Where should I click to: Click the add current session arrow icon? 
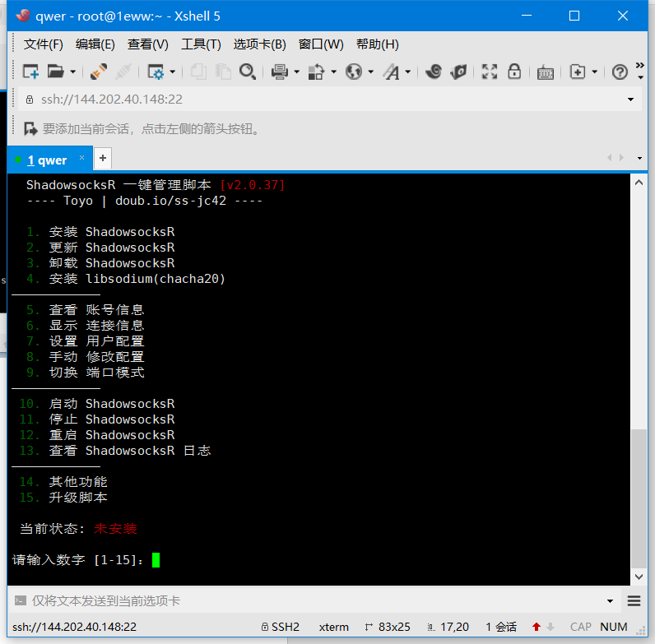[30, 129]
